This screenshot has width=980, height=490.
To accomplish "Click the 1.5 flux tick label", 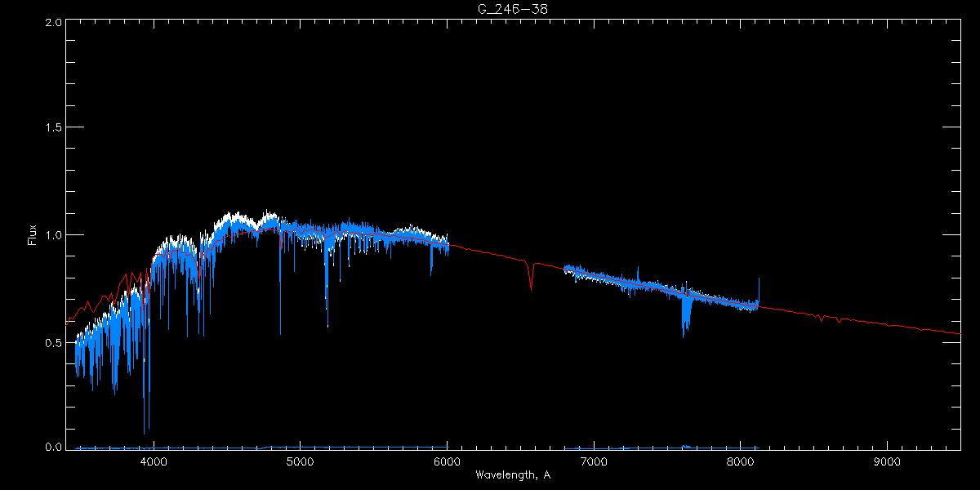I will click(x=52, y=127).
